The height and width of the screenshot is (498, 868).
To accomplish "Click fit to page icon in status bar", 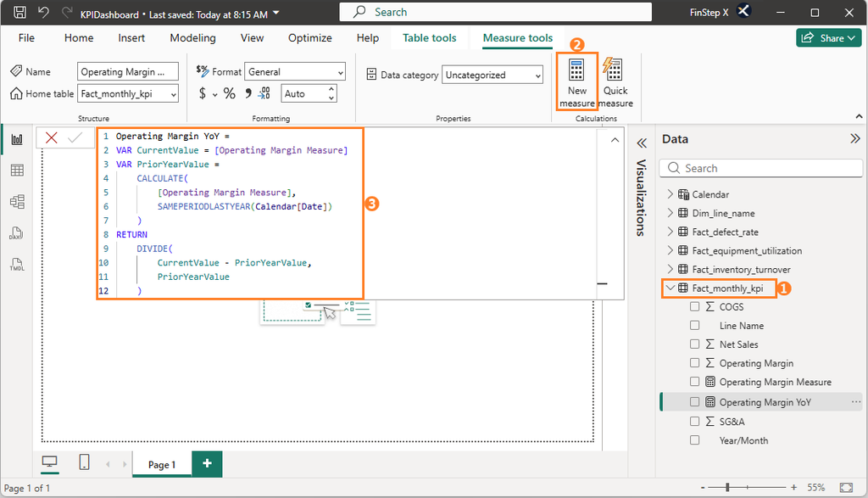I will pos(847,488).
